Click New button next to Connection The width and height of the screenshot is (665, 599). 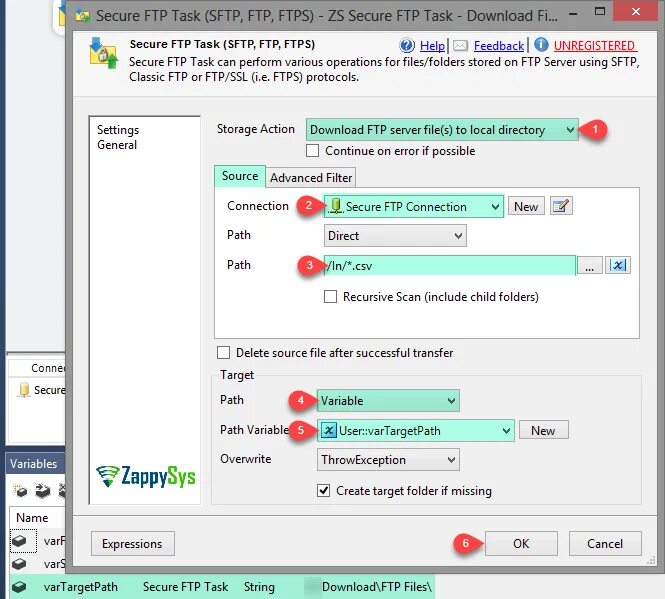coord(526,206)
